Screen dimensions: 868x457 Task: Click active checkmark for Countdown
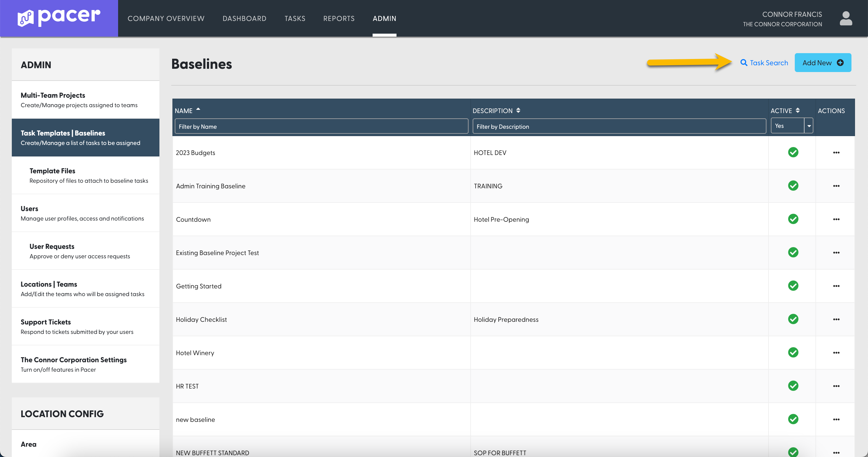793,219
